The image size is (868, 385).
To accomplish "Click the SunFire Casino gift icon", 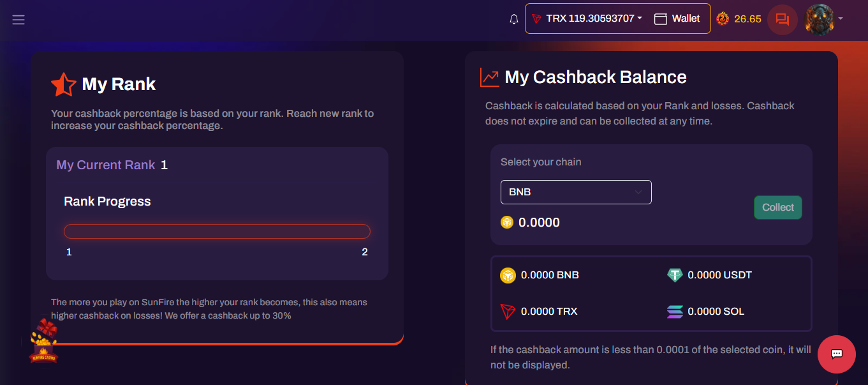I will [45, 341].
